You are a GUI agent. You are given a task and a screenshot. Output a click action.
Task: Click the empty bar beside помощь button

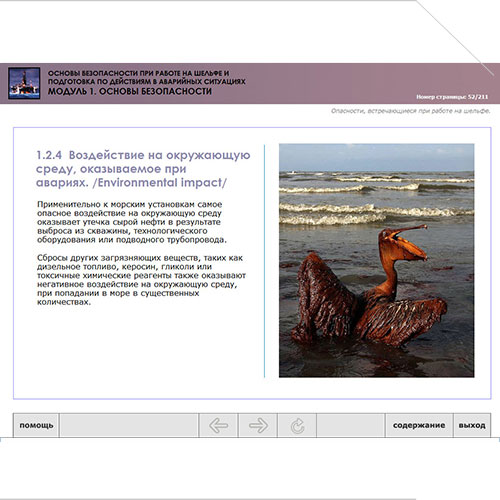(x=129, y=425)
